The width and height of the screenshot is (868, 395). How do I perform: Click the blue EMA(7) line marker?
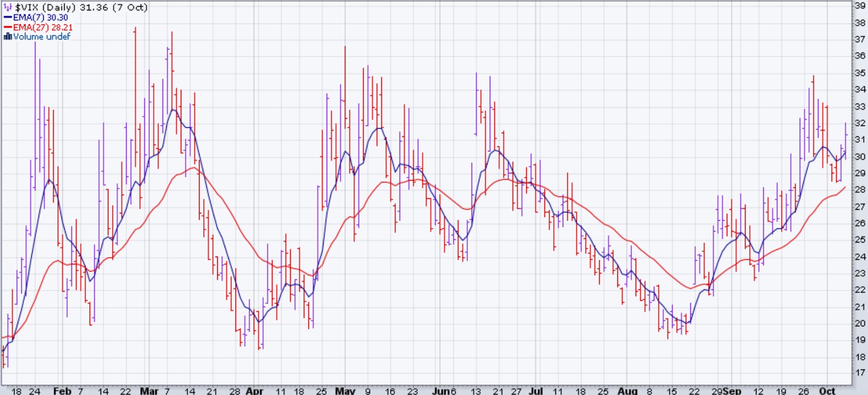pyautogui.click(x=8, y=18)
